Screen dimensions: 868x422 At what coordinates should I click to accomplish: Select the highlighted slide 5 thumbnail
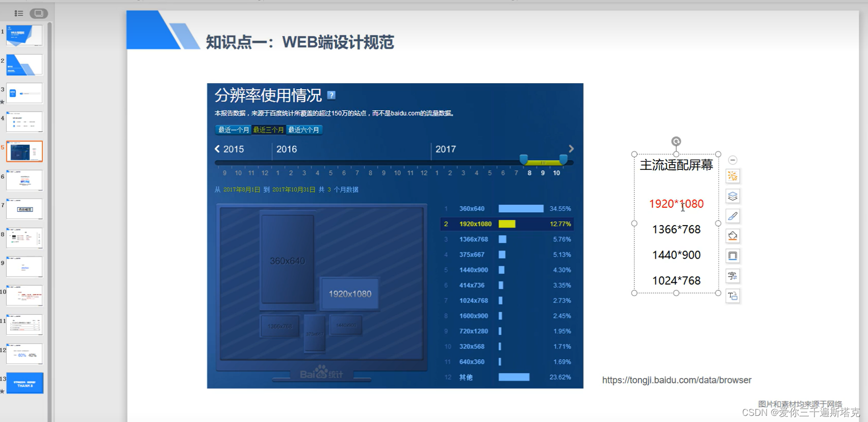pos(24,152)
